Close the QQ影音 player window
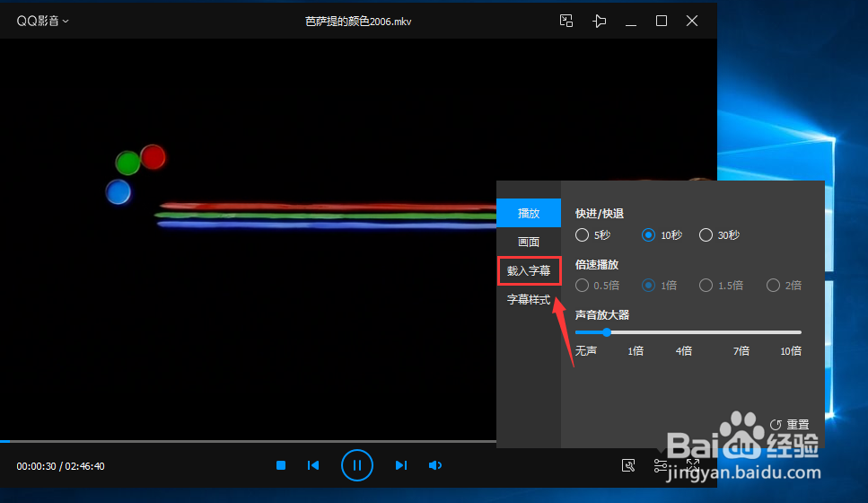The height and width of the screenshot is (503, 868). tap(692, 21)
